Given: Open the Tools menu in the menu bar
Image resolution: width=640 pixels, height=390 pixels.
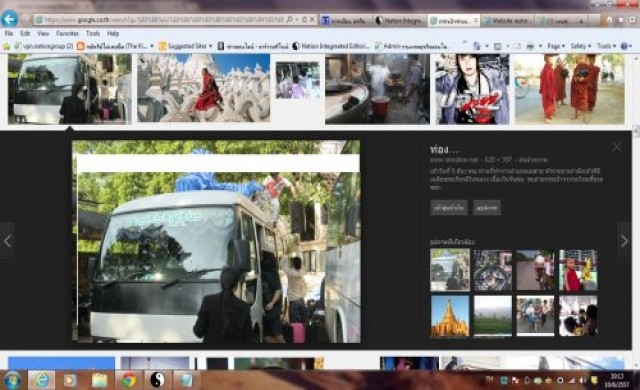Looking at the screenshot, I should 93,33.
